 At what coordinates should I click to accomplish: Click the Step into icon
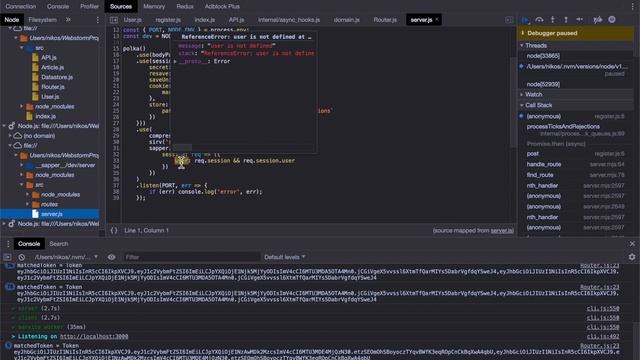[x=553, y=20]
